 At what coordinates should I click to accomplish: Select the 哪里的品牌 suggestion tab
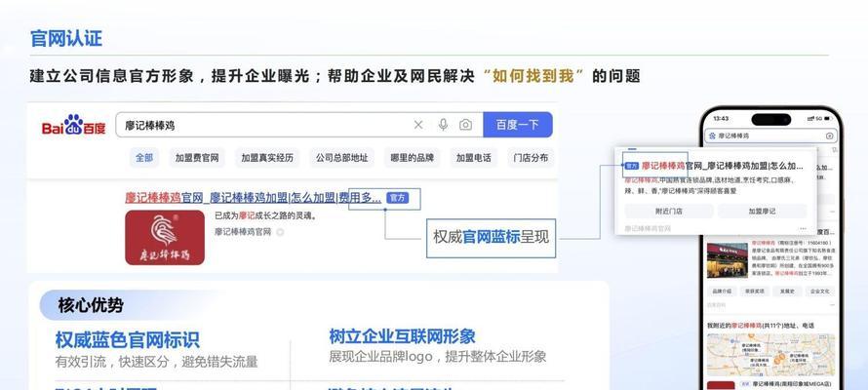(x=413, y=158)
